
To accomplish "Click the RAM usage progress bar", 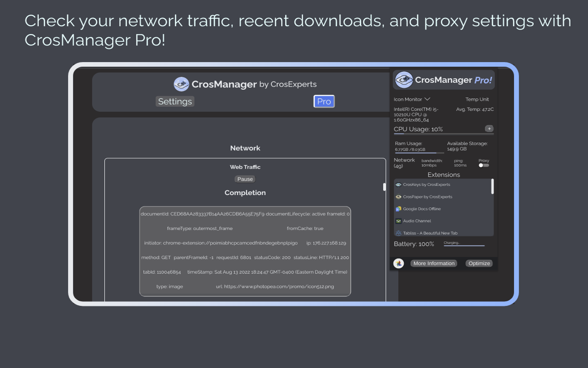I will pyautogui.click(x=419, y=153).
